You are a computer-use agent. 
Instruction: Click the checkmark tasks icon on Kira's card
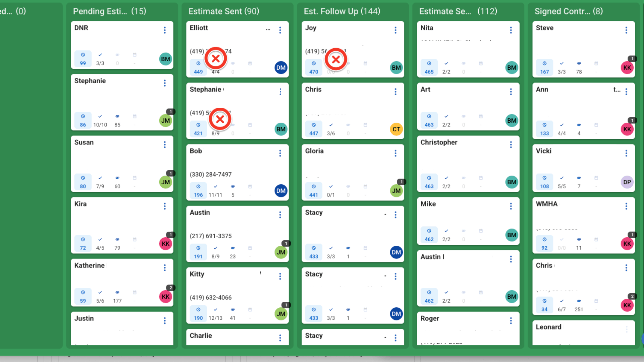tap(100, 239)
